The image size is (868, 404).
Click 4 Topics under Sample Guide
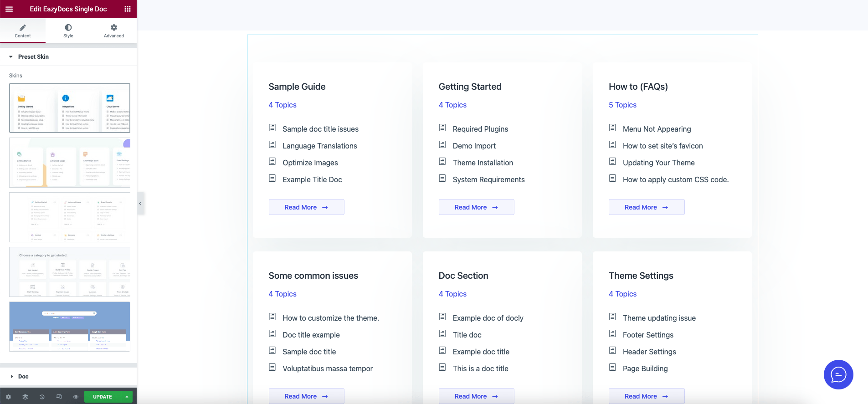coord(282,105)
